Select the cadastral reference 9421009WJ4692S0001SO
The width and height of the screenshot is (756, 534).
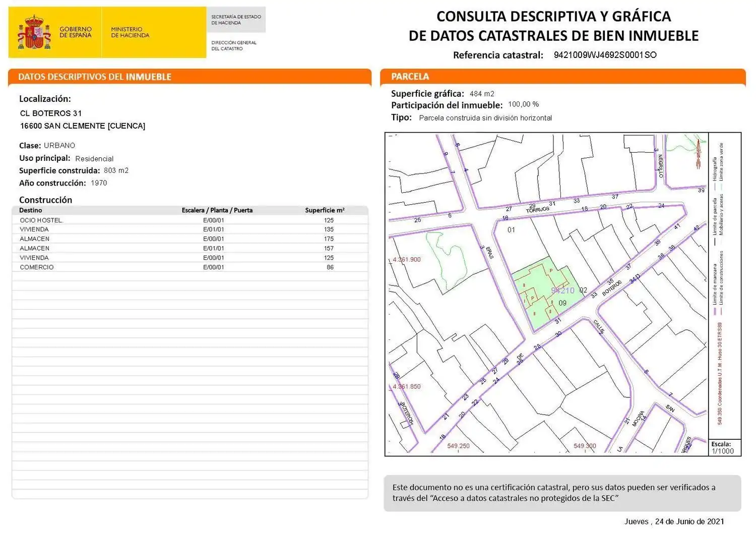coord(605,55)
